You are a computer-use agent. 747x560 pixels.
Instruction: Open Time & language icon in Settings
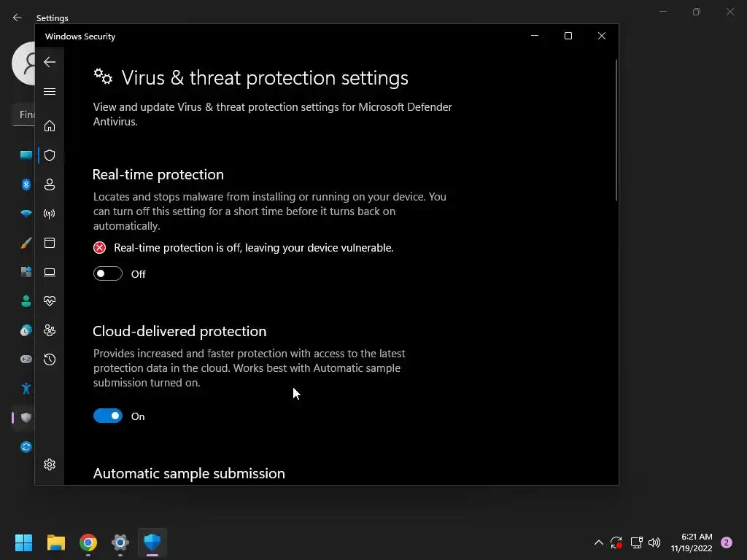click(x=26, y=330)
